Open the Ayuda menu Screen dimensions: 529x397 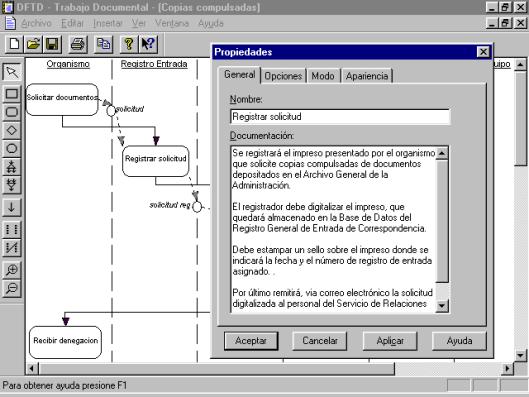[x=211, y=23]
